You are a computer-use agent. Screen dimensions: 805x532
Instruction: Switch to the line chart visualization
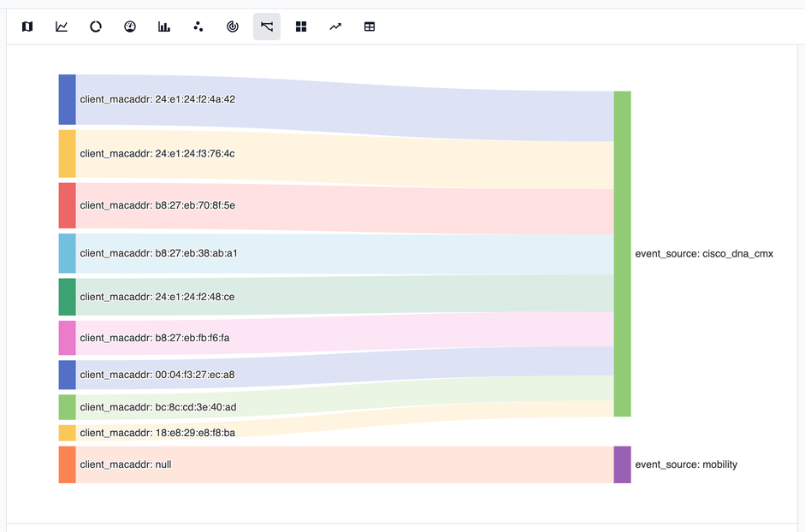click(62, 27)
